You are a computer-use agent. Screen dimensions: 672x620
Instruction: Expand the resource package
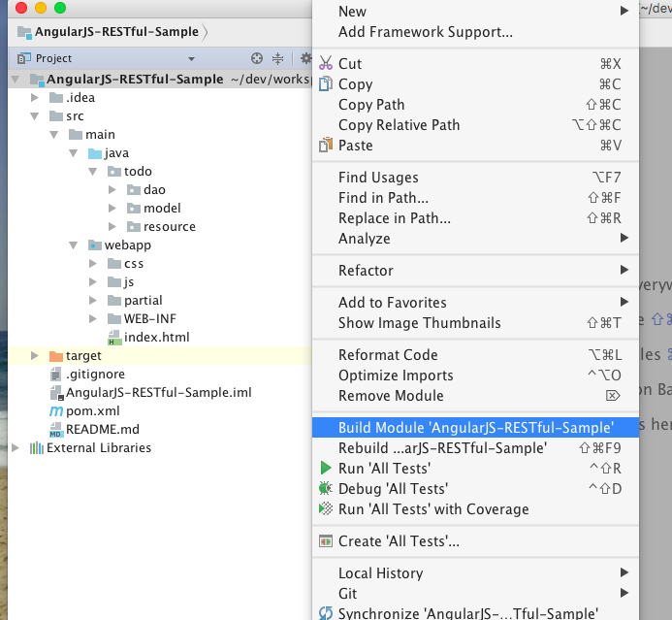112,227
